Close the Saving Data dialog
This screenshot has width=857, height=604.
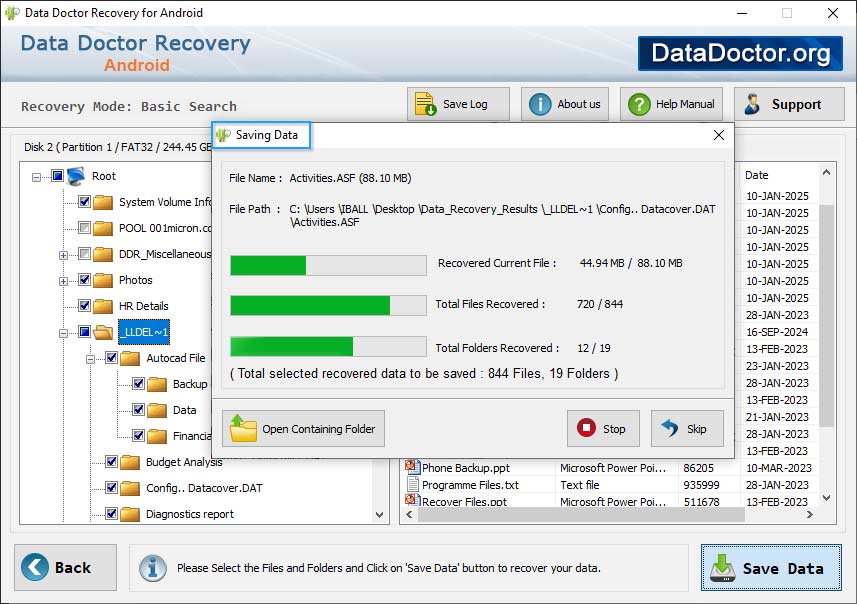coord(719,135)
